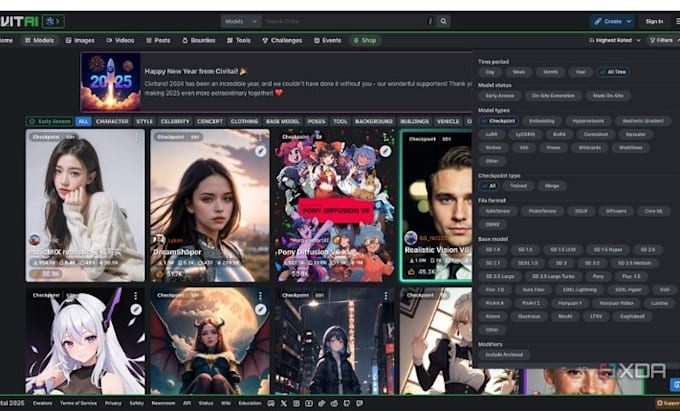Click the search magnifier button
Viewport: 680px width, 411px height.
click(443, 21)
